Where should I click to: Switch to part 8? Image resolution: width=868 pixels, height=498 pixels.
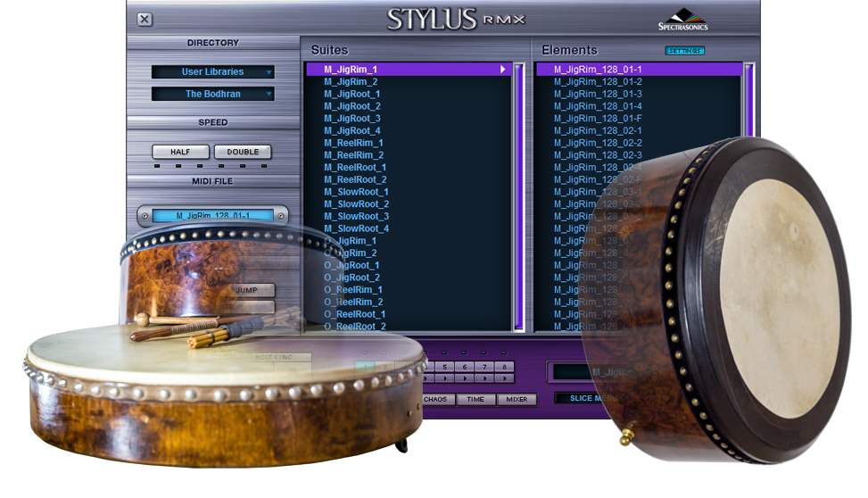pos(504,367)
